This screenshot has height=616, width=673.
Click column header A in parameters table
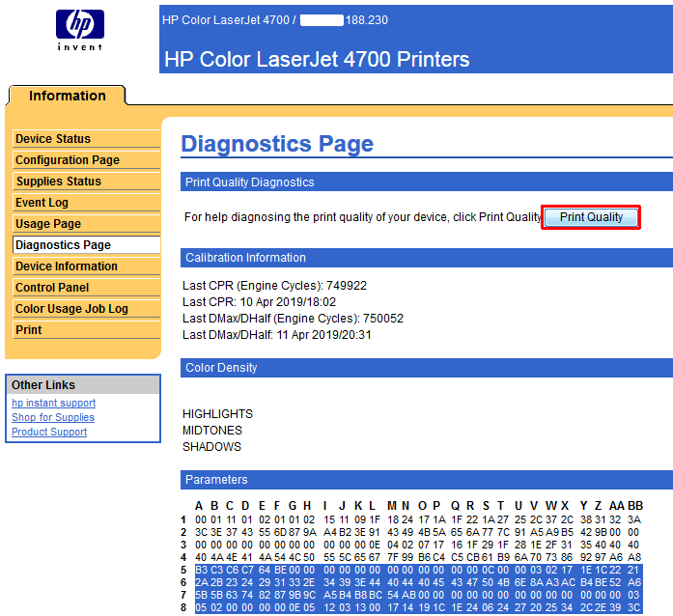pyautogui.click(x=199, y=506)
